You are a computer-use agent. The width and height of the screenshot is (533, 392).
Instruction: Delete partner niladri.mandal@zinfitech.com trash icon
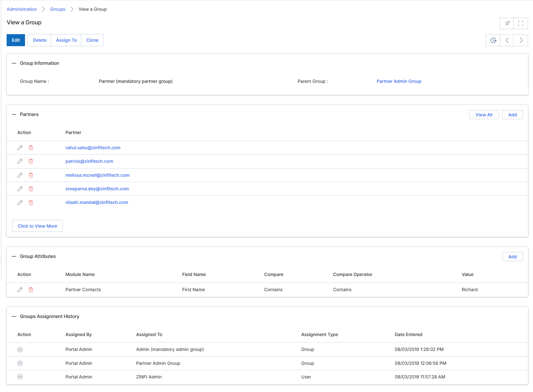pos(31,203)
